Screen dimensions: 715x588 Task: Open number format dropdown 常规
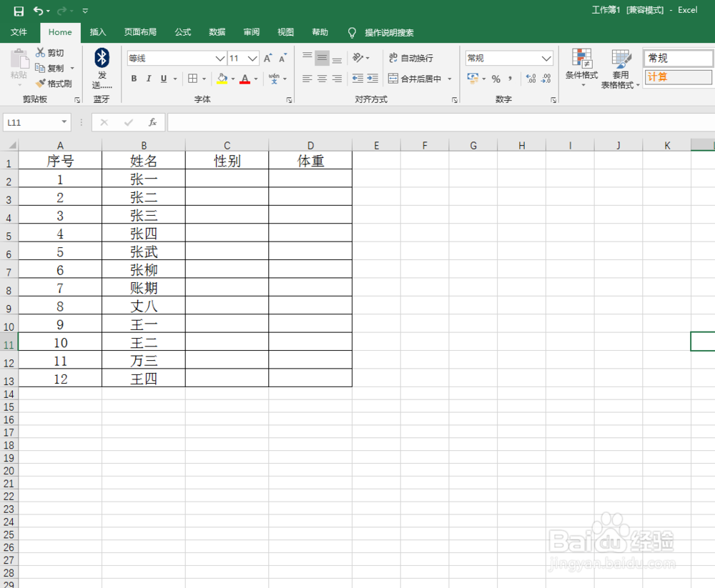click(546, 59)
